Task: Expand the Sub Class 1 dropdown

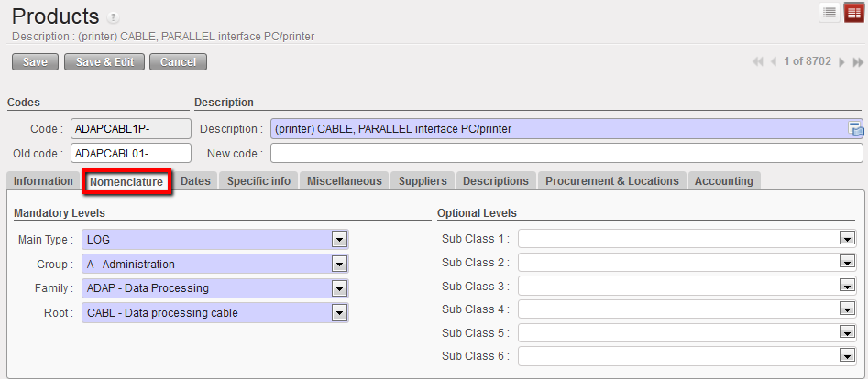Action: [847, 239]
